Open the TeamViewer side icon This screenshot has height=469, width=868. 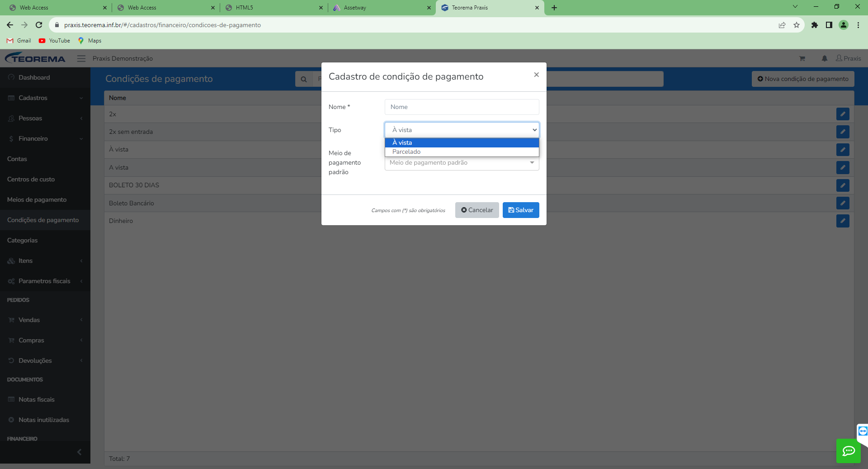point(863,431)
